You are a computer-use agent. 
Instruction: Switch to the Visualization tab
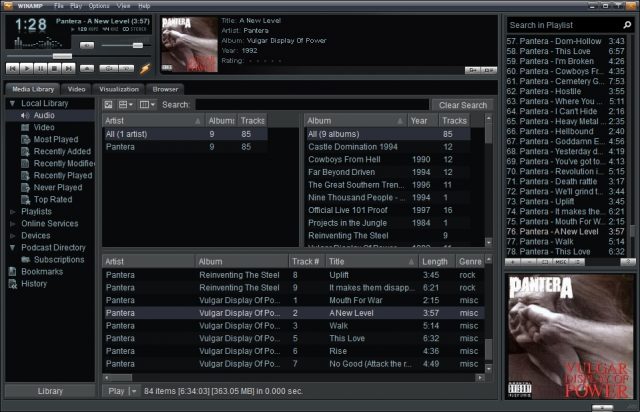click(x=118, y=89)
